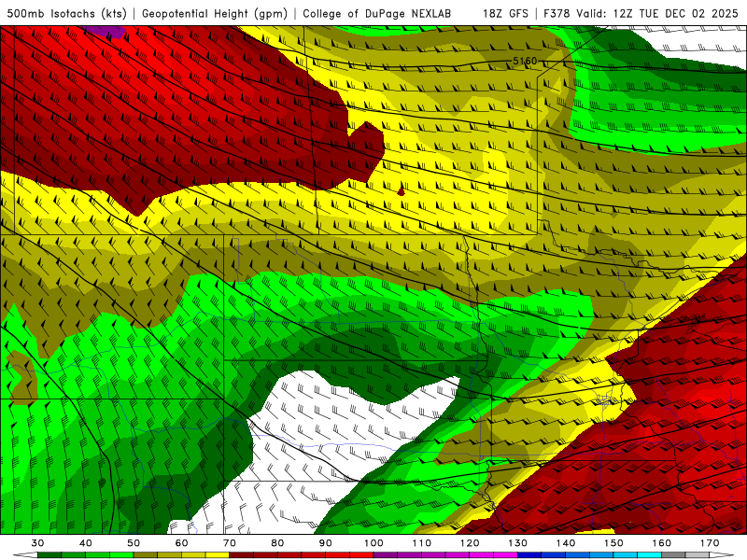This screenshot has width=747, height=560.
Task: Pick the bright yellow swatch ending at 70
Action: coord(218,554)
